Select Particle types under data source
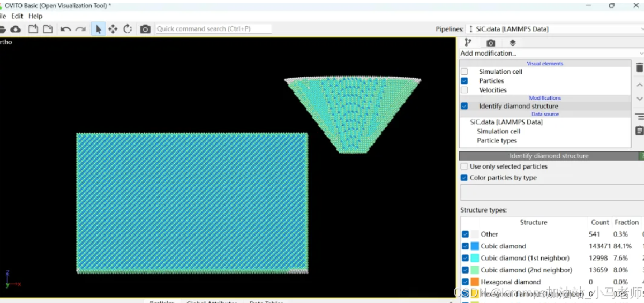The height and width of the screenshot is (303, 644). pos(497,141)
